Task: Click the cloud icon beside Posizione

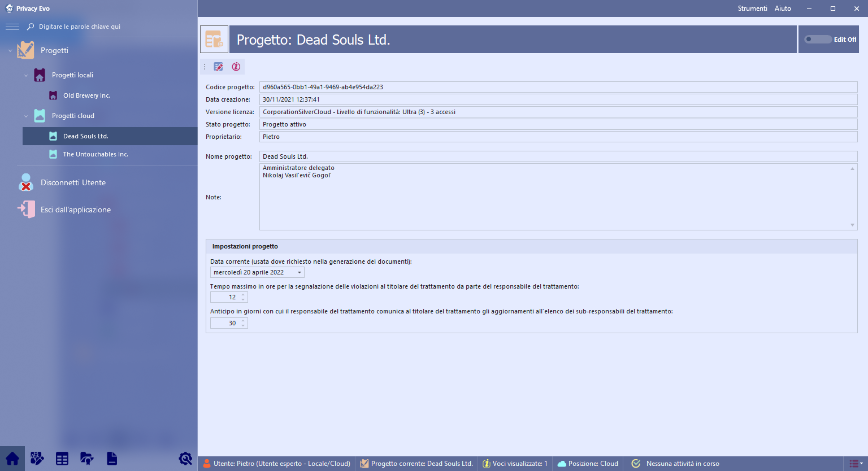Action: click(x=562, y=464)
